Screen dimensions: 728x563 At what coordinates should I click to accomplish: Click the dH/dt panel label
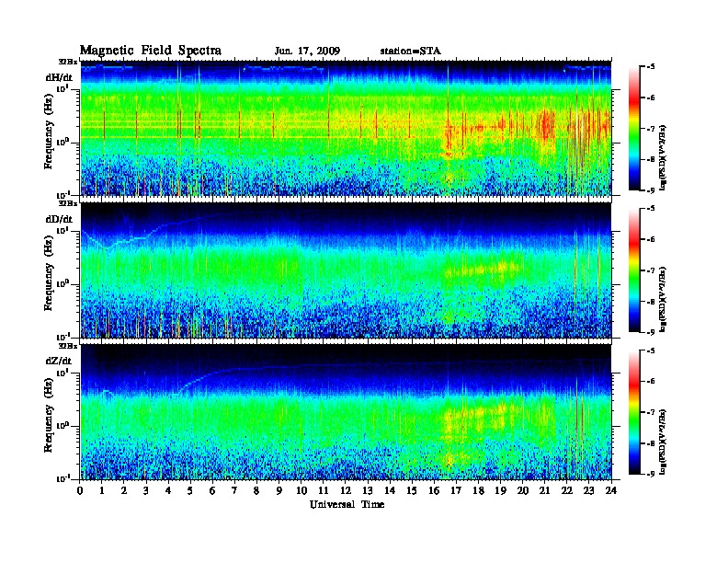click(x=59, y=77)
